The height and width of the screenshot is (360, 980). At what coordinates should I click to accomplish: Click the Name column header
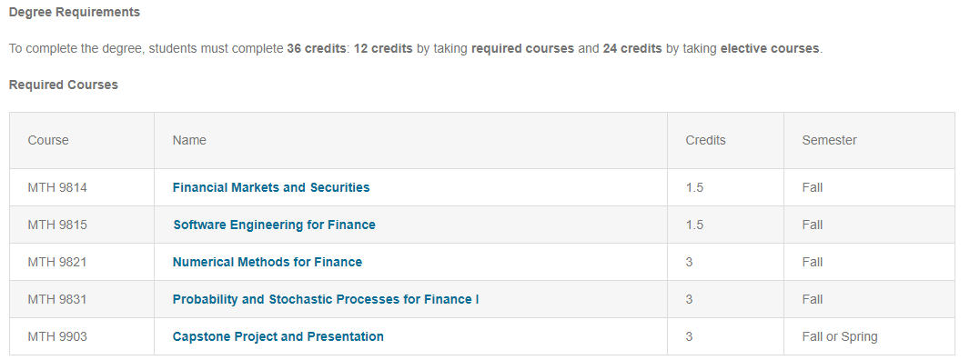(189, 140)
